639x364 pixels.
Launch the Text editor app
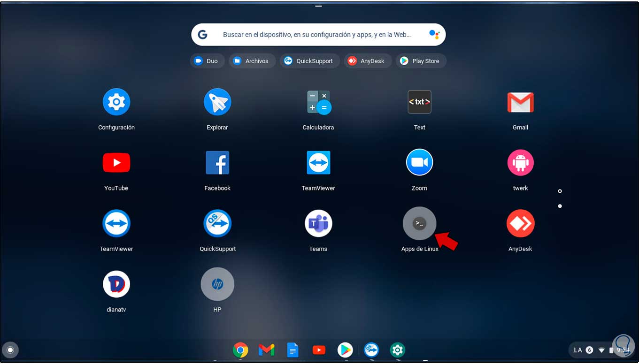(419, 102)
